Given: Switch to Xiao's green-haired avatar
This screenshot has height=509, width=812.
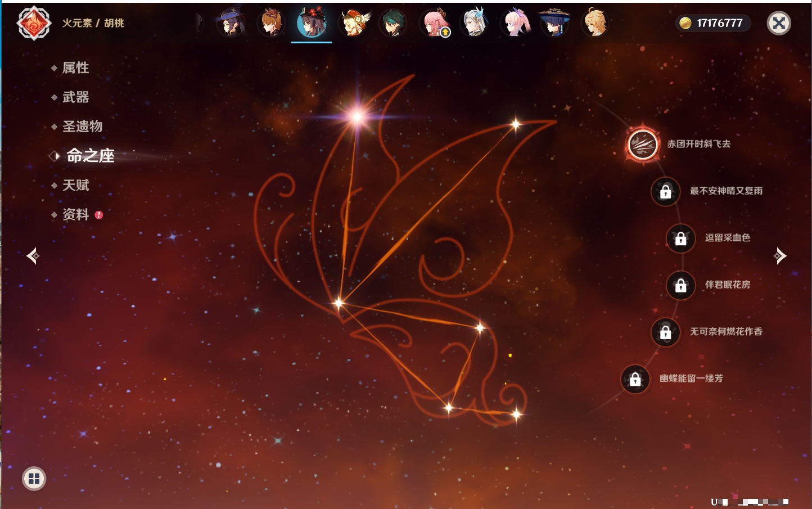Looking at the screenshot, I should [393, 23].
